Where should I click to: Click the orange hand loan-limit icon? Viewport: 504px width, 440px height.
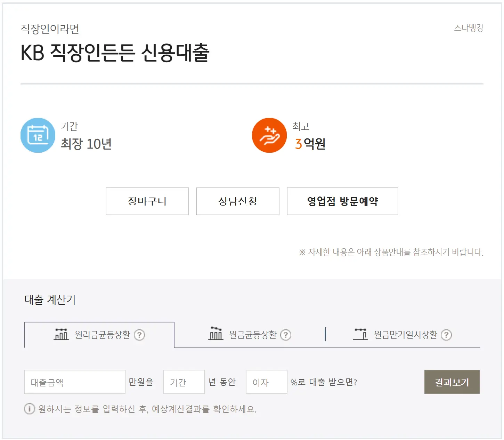pyautogui.click(x=269, y=135)
